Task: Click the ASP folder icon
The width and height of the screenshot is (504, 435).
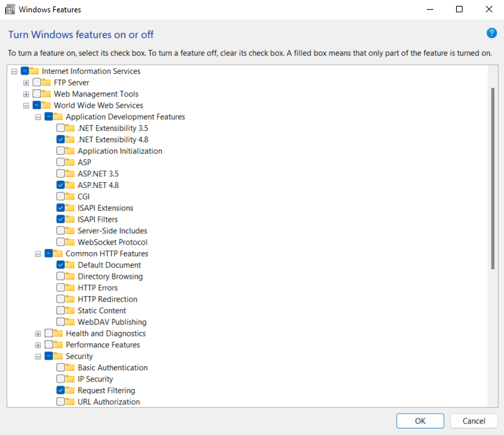Action: 70,162
